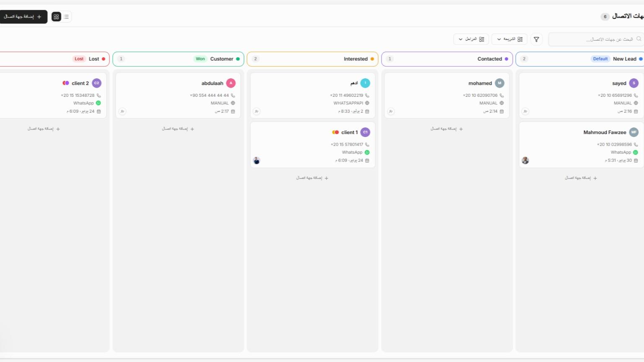Screen dimensions: 644x362
Task: Click assign-user icon on ادهم card
Action: [257, 111]
